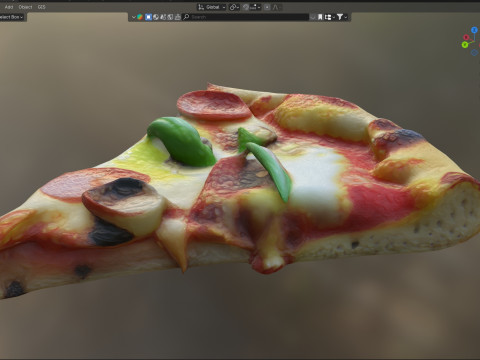
Task: Click the red X axis gizmo handle
Action: click(466, 37)
